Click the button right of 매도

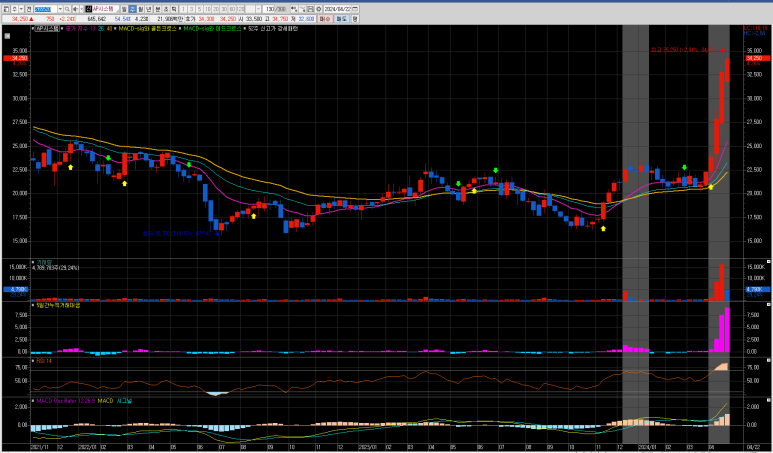(355, 19)
